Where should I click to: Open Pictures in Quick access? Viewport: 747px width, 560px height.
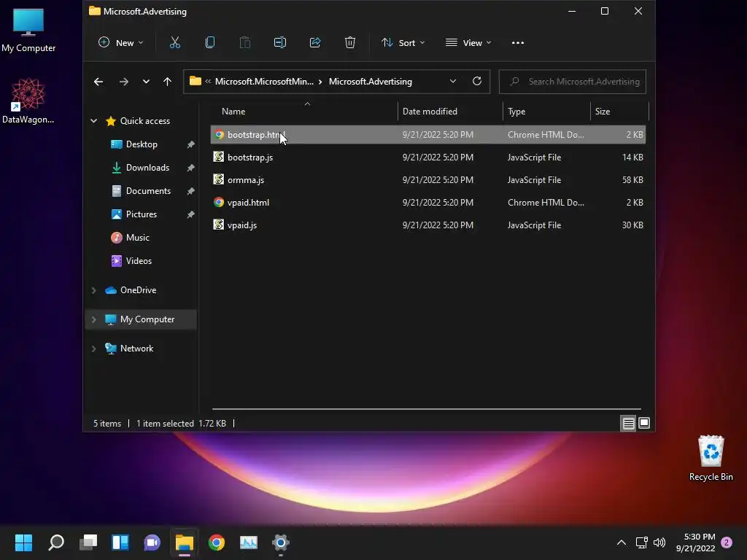pyautogui.click(x=142, y=214)
